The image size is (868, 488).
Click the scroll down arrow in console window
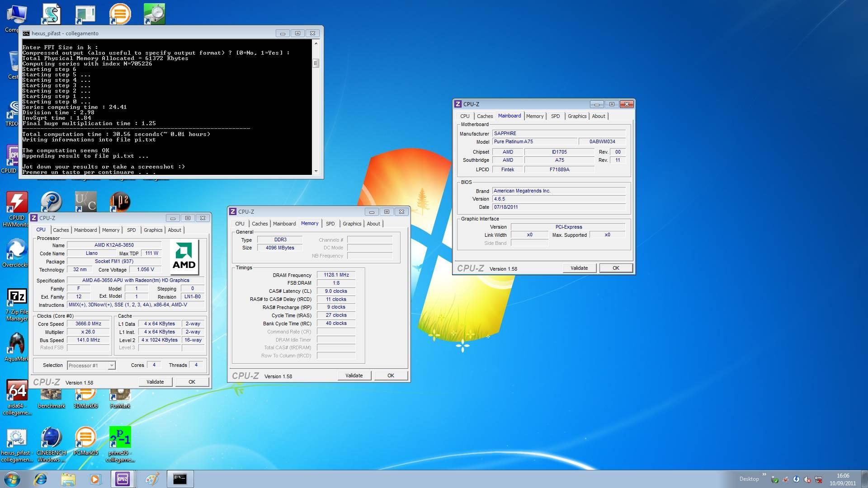coord(316,171)
